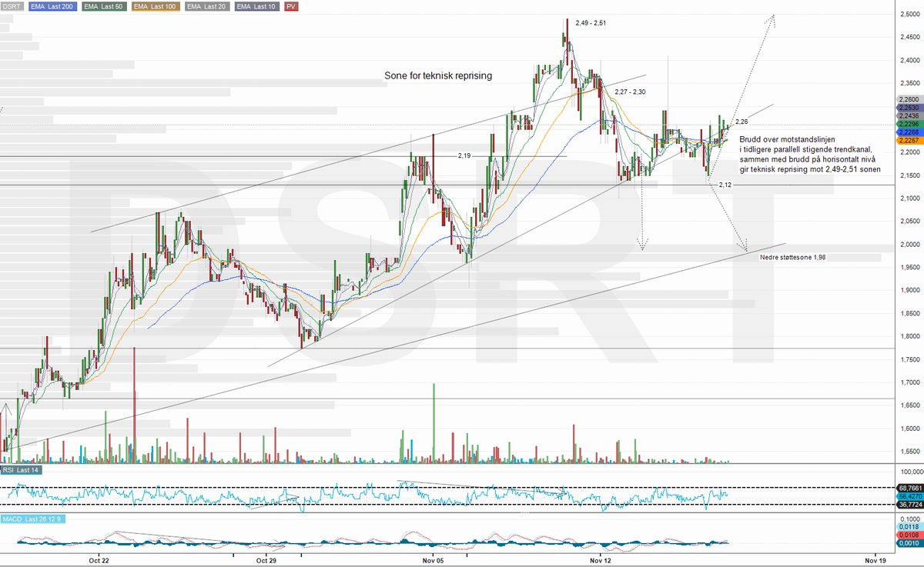Click the MACD Last 26 12 9 label

point(32,519)
